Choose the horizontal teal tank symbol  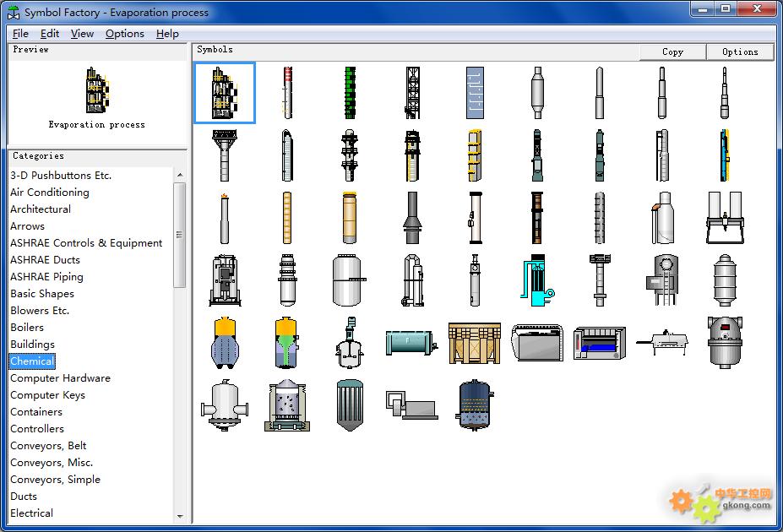coord(411,342)
